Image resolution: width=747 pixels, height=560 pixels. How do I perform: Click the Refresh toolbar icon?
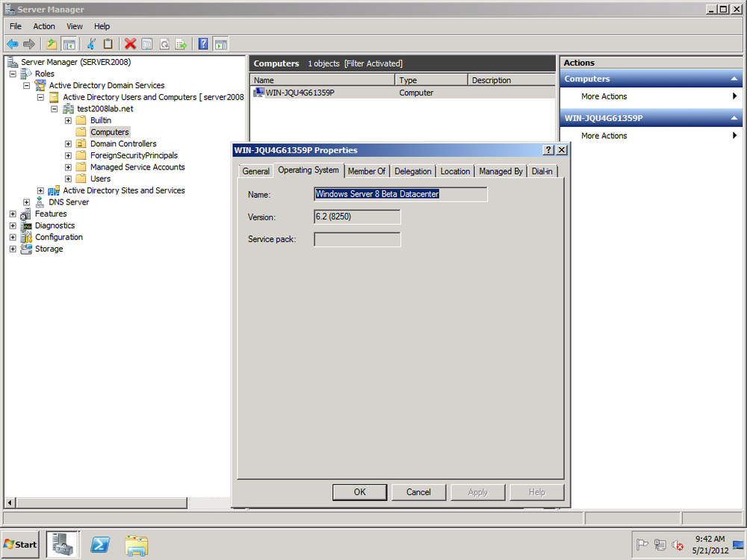tap(164, 44)
